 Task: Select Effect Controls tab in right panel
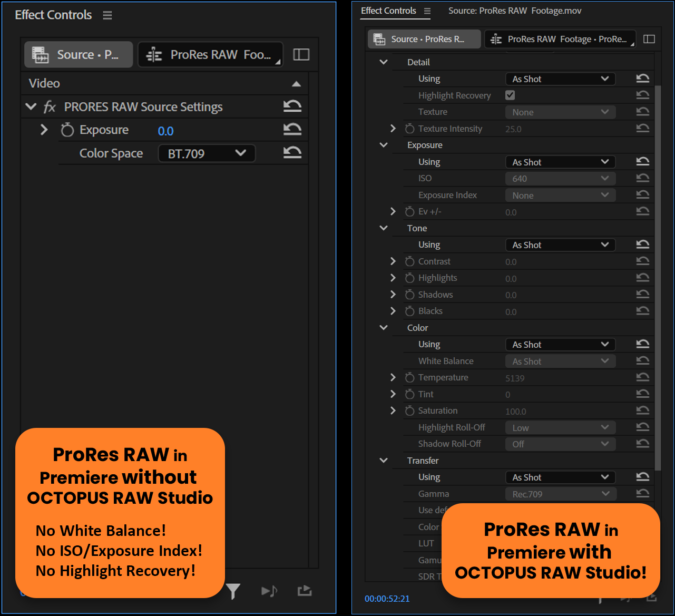click(x=388, y=11)
